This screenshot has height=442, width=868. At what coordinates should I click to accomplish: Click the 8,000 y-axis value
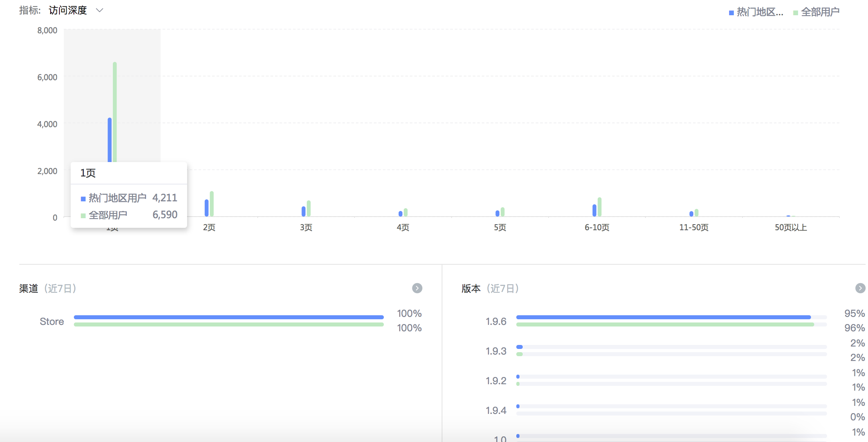click(47, 30)
